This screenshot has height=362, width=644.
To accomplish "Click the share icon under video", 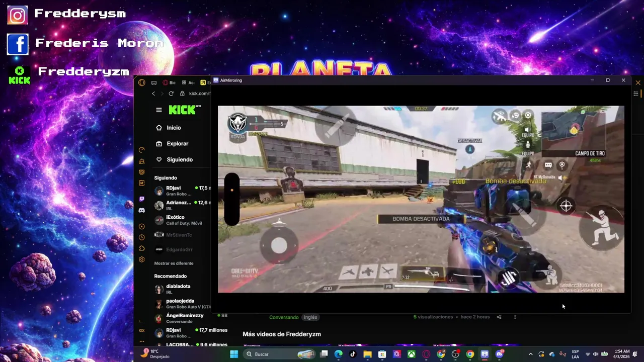I will tap(499, 317).
